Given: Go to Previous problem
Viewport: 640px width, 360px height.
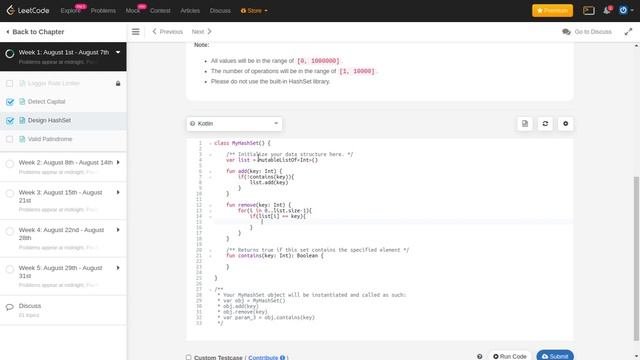Looking at the screenshot, I should pos(167,31).
